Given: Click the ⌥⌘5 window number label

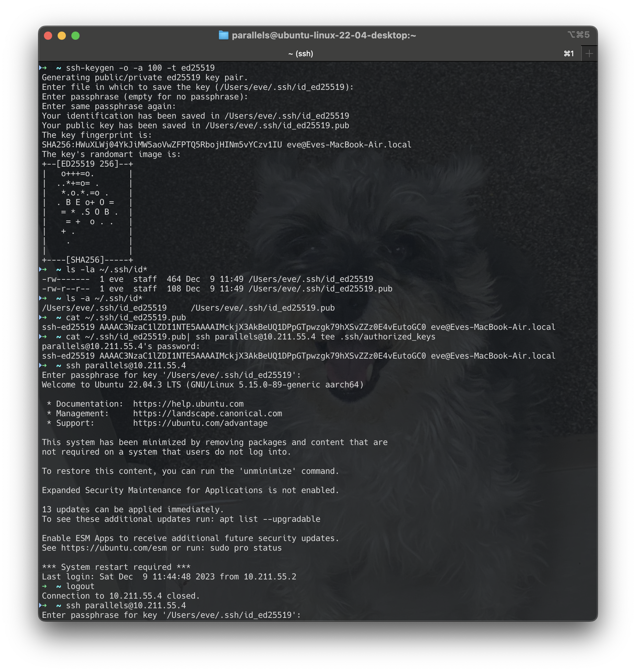Looking at the screenshot, I should 578,35.
